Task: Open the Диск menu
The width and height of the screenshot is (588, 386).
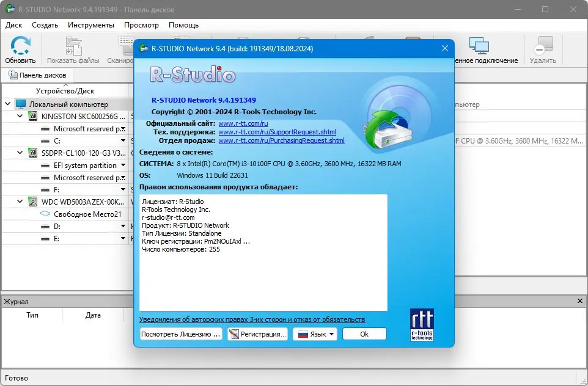Action: (14, 25)
